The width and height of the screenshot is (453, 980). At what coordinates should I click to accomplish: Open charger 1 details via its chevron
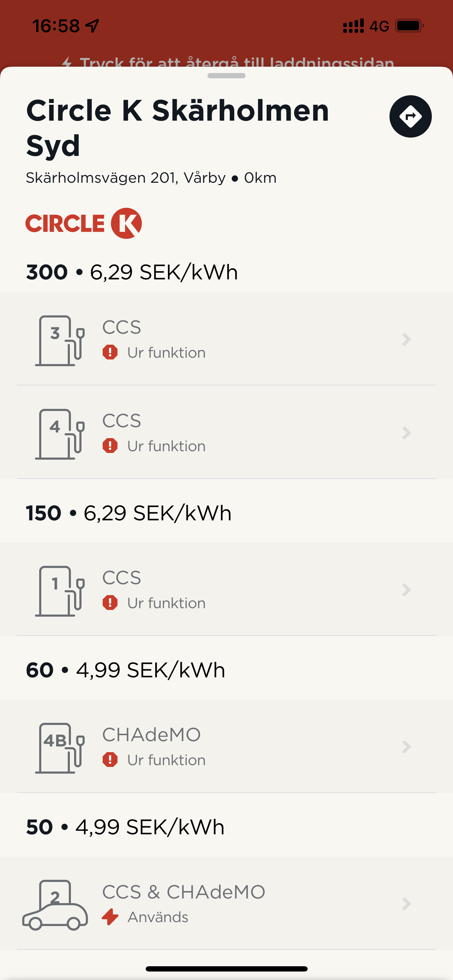click(406, 590)
